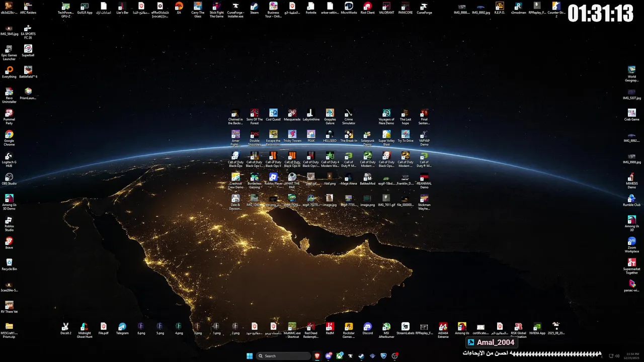This screenshot has height=362, width=644.
Task: Open the NVIDIA App shortcut
Action: tap(537, 329)
